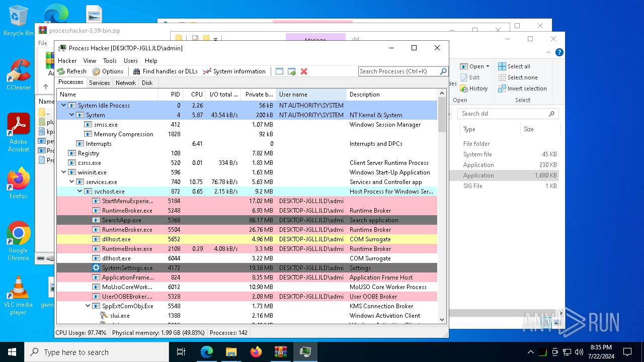Open System information
The image size is (644, 362).
[234, 71]
